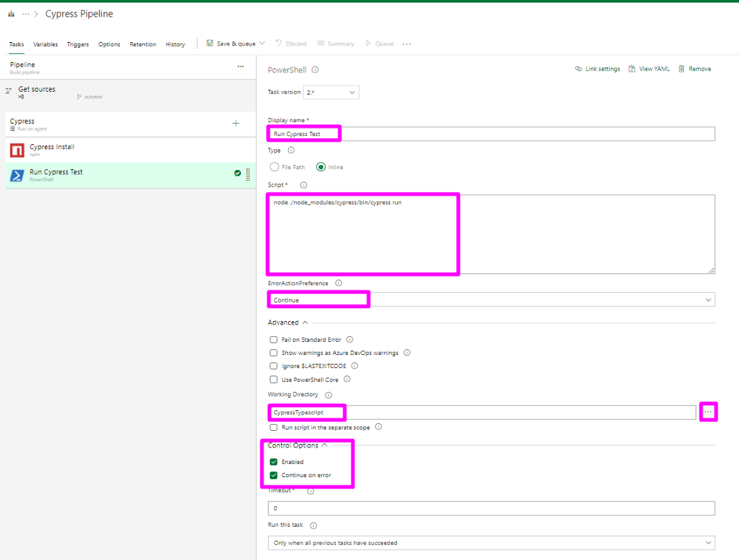Check Fail on Standard Error
The width and height of the screenshot is (739, 560).
point(273,340)
